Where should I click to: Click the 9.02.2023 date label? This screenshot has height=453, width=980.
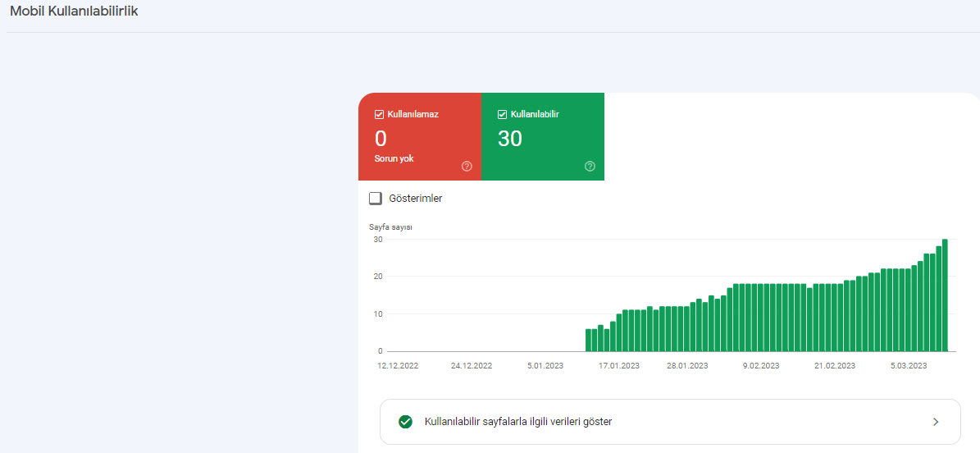[760, 366]
